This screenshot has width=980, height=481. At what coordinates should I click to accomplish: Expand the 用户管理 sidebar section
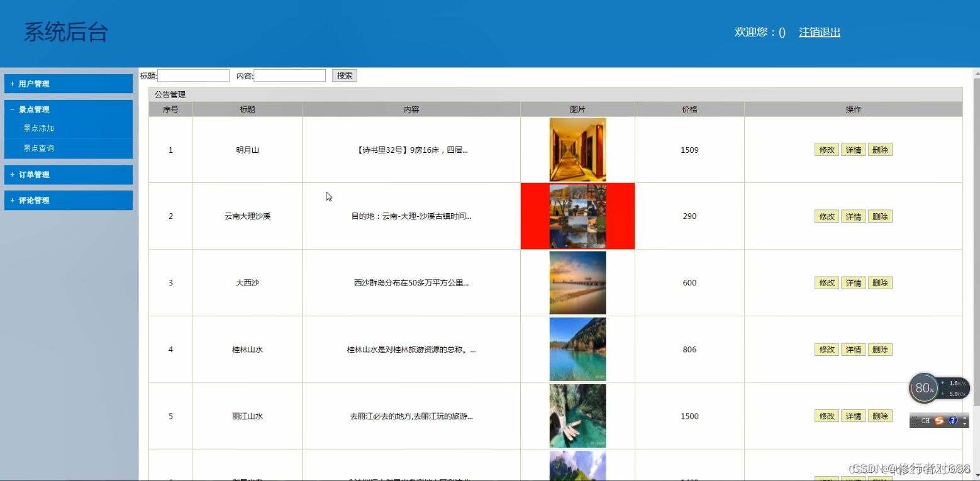[68, 84]
